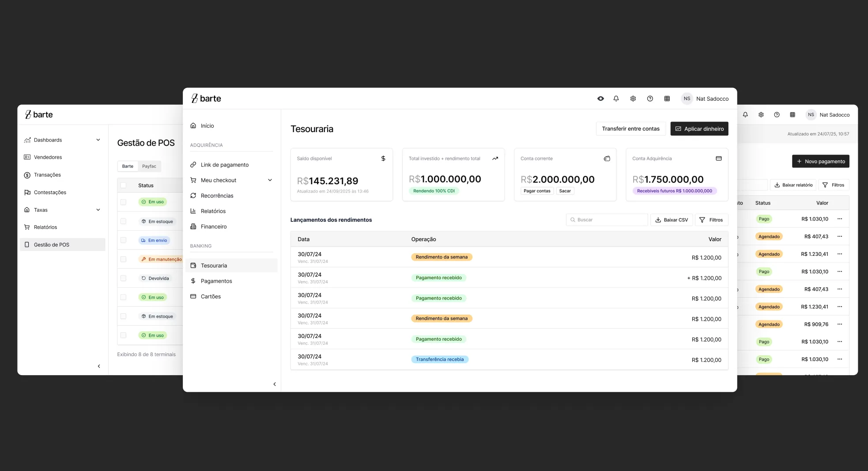Expand Dashboards in Gestão de POS window
Viewport: 868px width, 471px height.
(x=98, y=140)
